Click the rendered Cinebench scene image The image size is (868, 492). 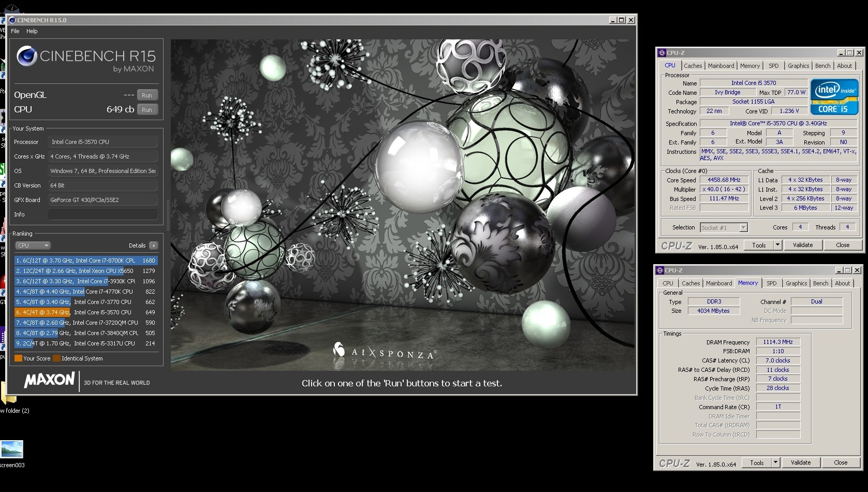click(x=403, y=205)
